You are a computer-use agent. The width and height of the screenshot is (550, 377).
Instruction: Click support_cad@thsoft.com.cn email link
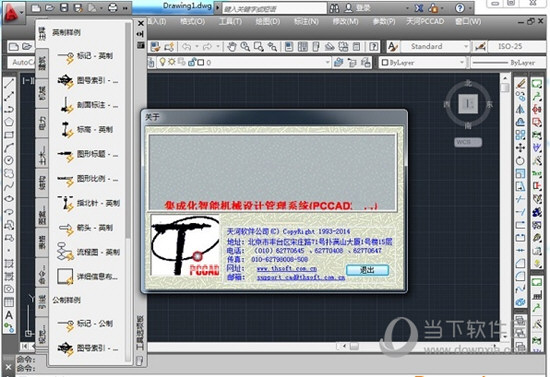[301, 277]
